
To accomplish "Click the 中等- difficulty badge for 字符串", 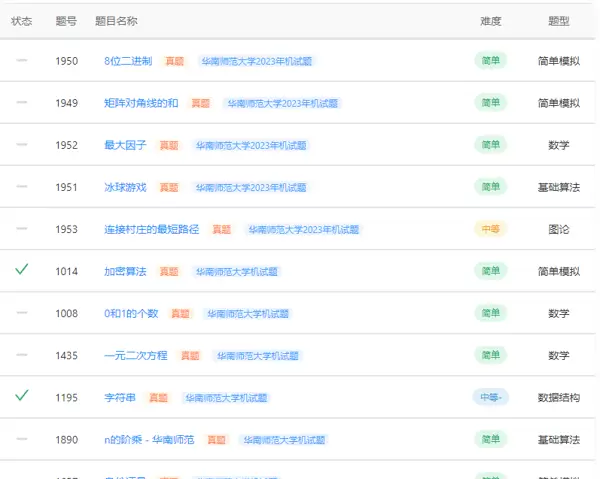I will click(x=490, y=397).
